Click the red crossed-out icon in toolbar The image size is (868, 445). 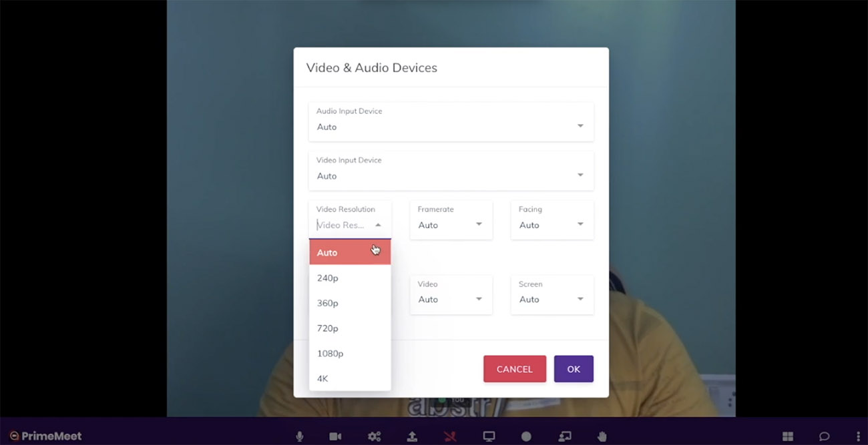(451, 436)
